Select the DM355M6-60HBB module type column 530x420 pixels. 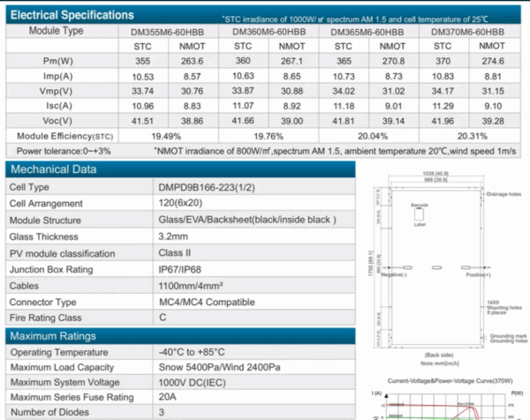(167, 32)
